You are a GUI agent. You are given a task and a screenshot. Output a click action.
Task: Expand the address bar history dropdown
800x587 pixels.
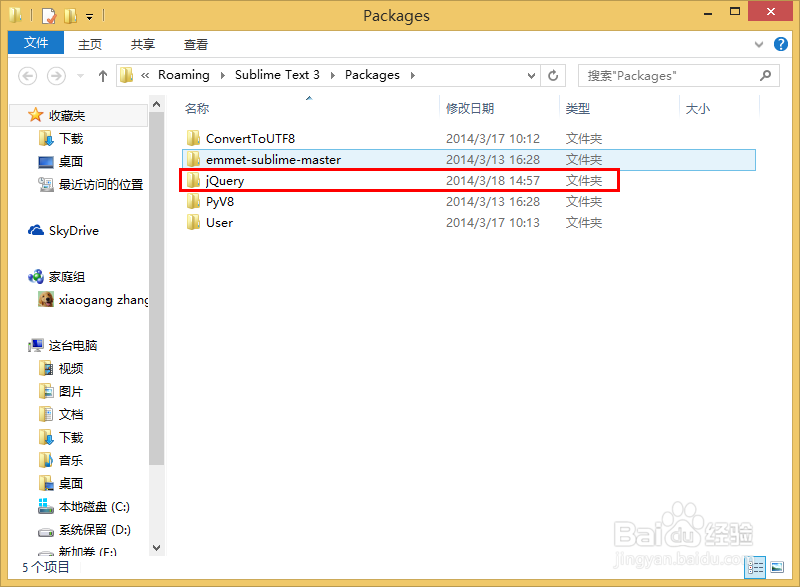coord(531,75)
